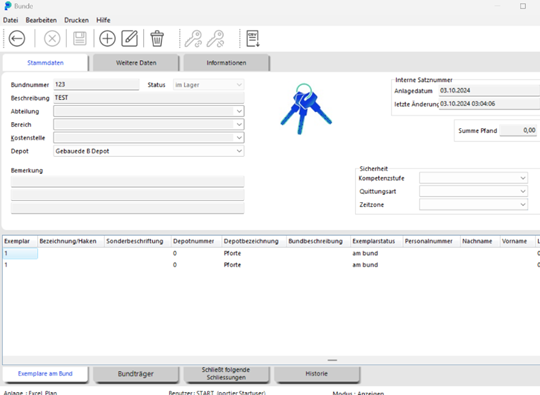Click the circled X cancel icon
Viewport: 540px width, 395px height.
pyautogui.click(x=52, y=38)
